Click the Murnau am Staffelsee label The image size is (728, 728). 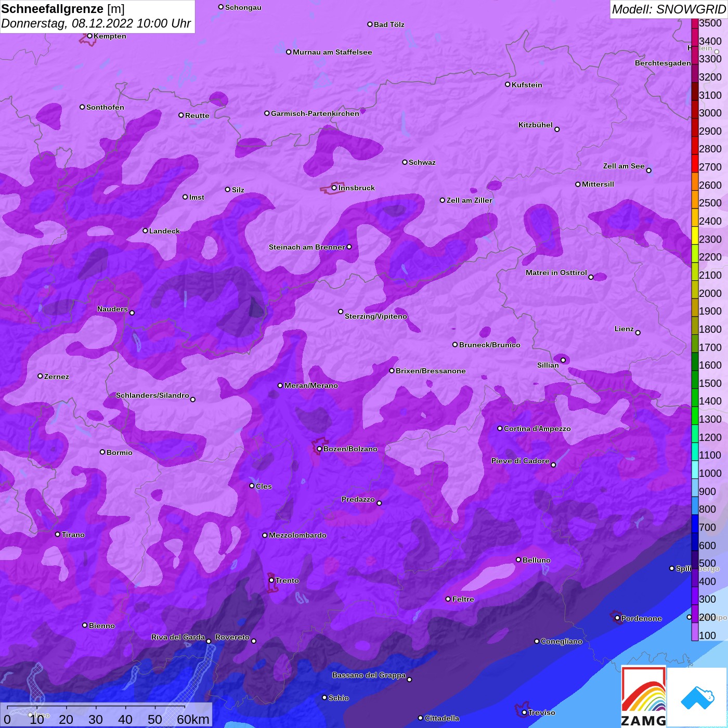coord(332,52)
